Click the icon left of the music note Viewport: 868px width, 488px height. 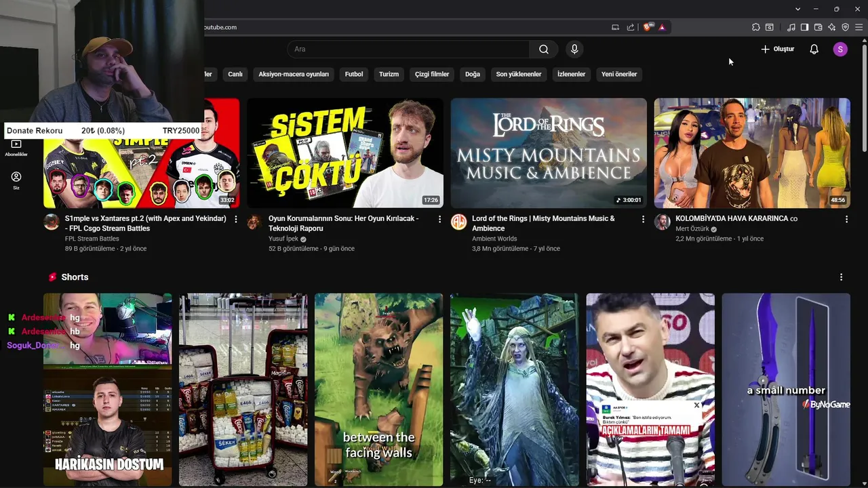coord(770,27)
